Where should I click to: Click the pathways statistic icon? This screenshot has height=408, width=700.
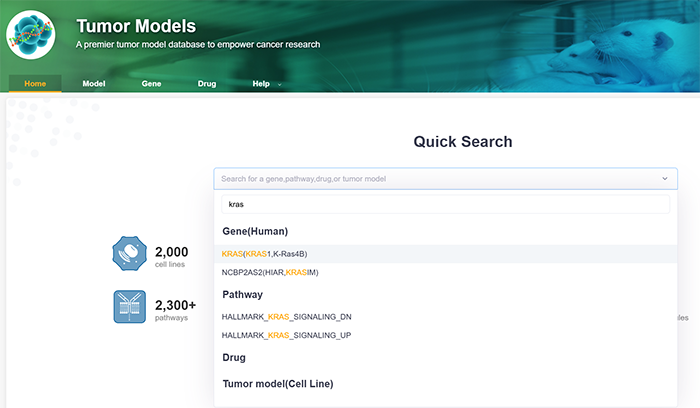coord(130,307)
